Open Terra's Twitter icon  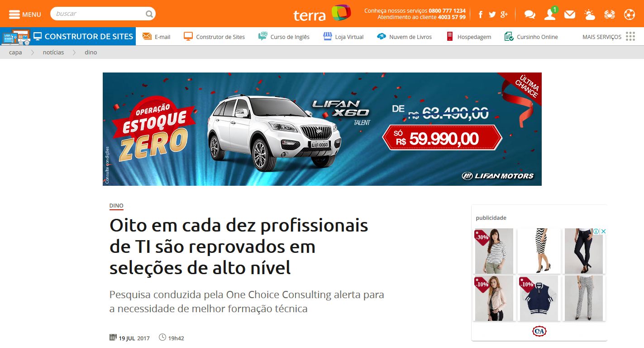pos(492,14)
